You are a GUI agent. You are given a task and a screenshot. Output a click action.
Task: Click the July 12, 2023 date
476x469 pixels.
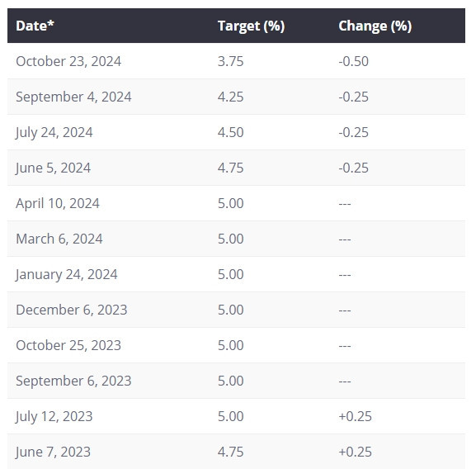pyautogui.click(x=54, y=416)
